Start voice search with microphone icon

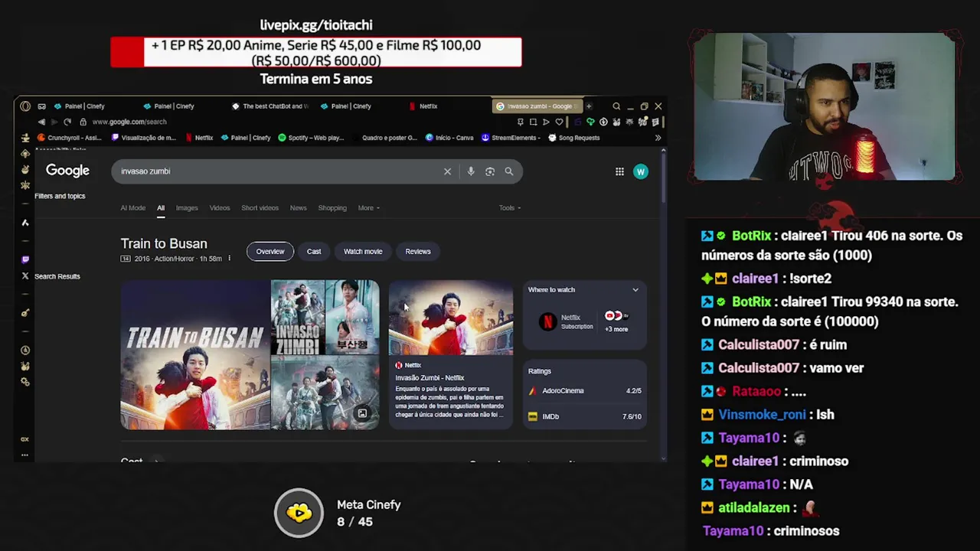click(x=471, y=171)
